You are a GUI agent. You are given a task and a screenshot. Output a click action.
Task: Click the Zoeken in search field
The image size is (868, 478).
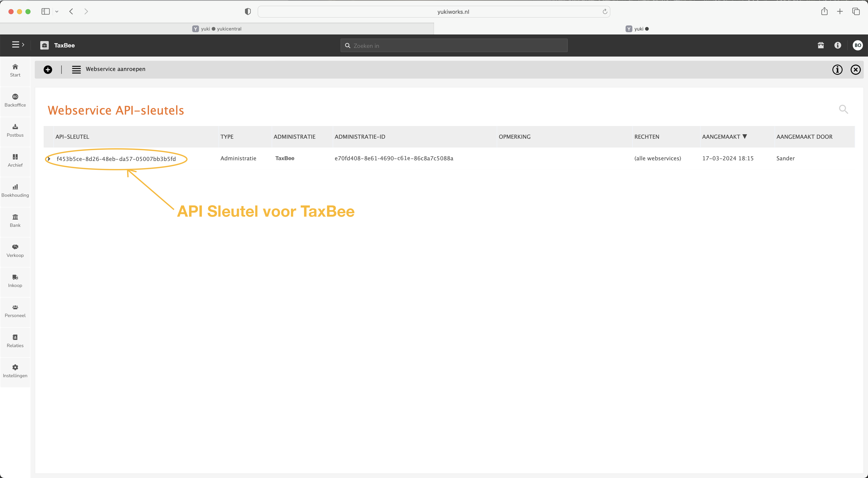454,46
